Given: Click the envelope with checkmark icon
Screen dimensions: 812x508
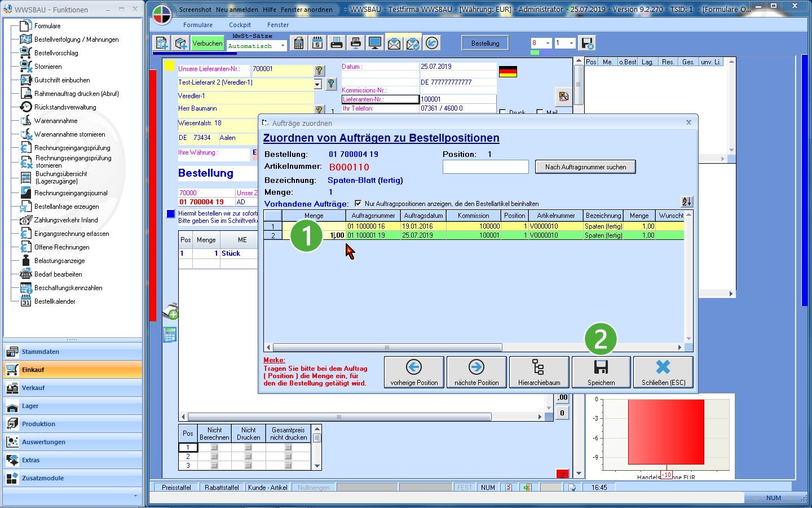Looking at the screenshot, I should point(413,43).
